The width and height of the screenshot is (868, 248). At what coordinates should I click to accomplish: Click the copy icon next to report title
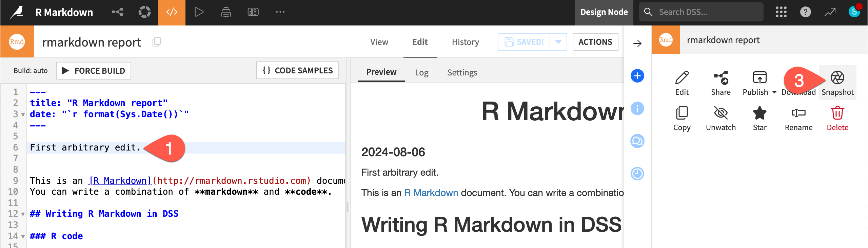[x=157, y=42]
